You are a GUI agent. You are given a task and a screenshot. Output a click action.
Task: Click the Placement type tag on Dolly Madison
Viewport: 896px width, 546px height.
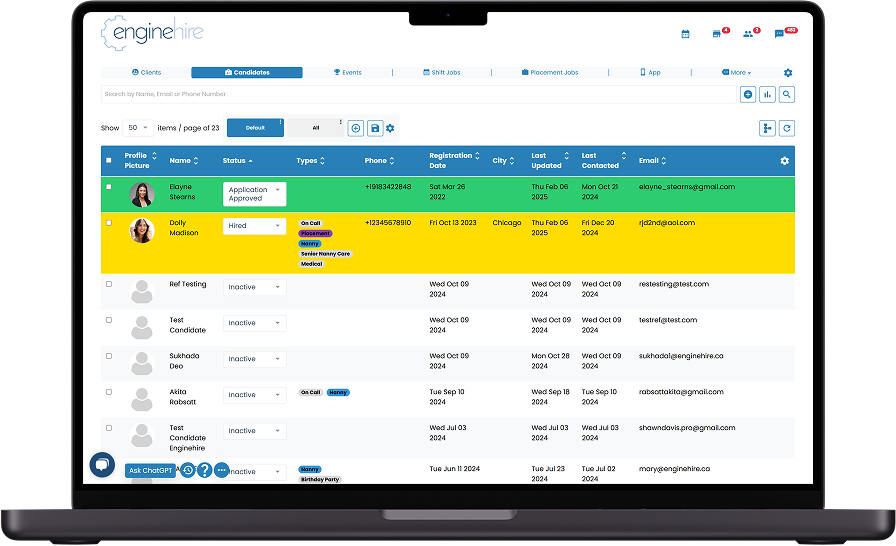pyautogui.click(x=315, y=234)
